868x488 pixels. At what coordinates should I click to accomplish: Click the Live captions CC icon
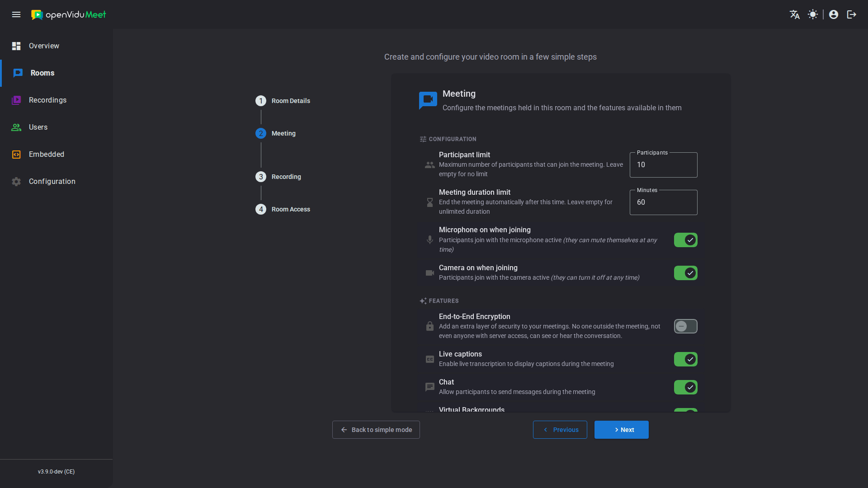tap(430, 359)
